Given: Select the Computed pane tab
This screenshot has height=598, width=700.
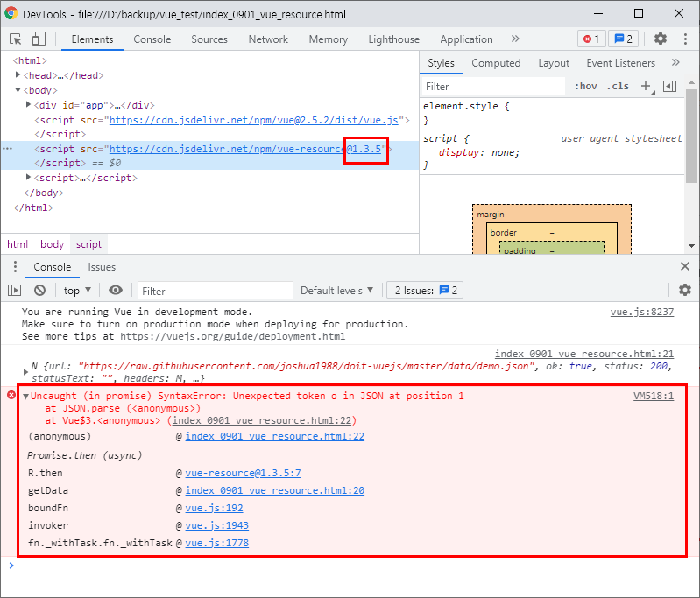Looking at the screenshot, I should click(x=496, y=63).
